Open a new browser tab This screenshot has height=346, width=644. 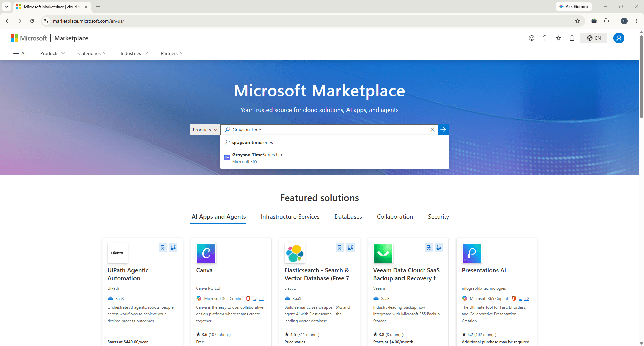pos(98,7)
